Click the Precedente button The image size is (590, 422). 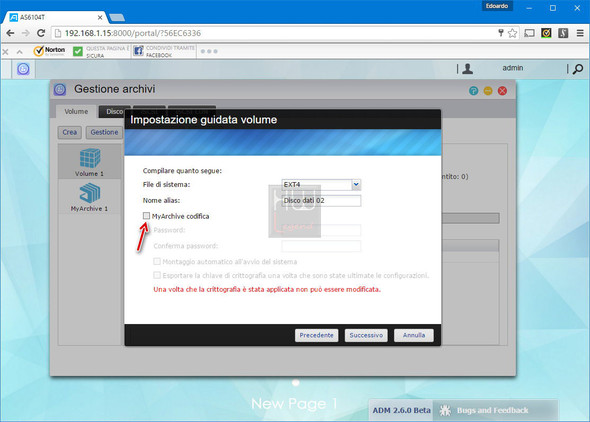316,335
